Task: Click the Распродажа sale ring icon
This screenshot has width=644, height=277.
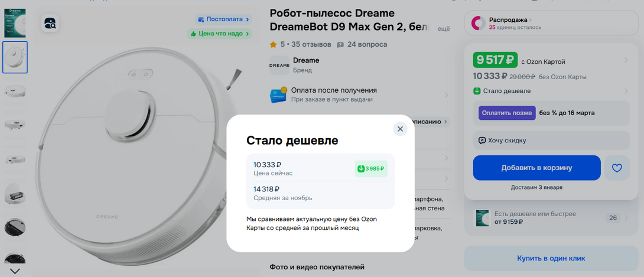Action: tap(477, 23)
